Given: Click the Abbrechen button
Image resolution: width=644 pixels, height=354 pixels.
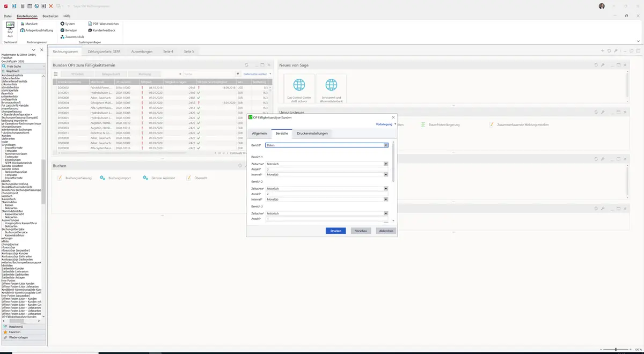Looking at the screenshot, I should tap(386, 231).
